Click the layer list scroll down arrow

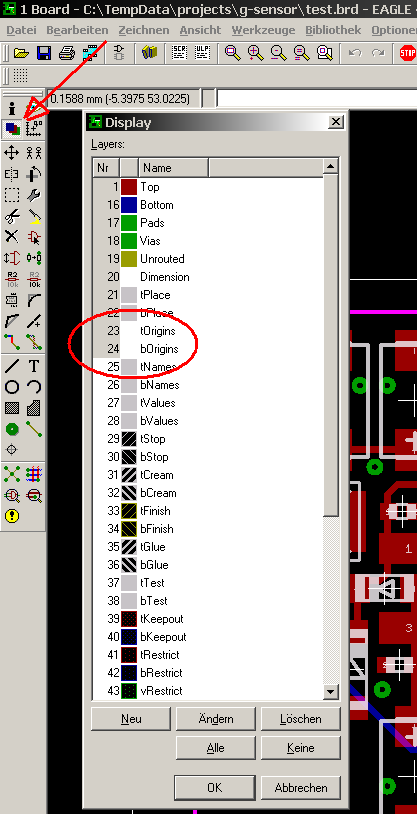click(331, 691)
